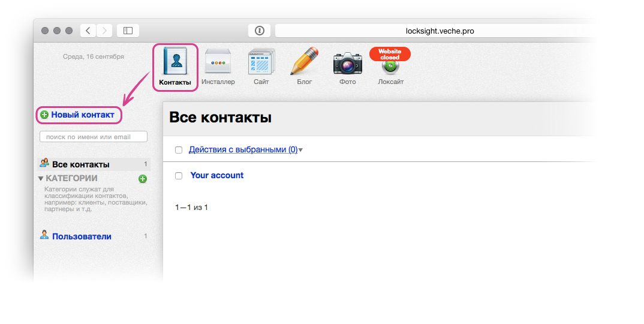
Task: Open the Действия с выбранными dropdown
Action: tap(246, 149)
